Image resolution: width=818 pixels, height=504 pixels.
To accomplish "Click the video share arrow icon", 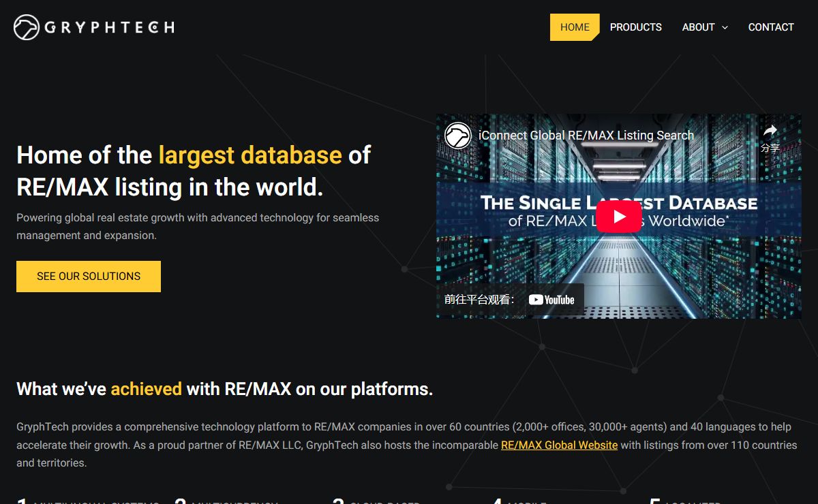I will point(770,131).
